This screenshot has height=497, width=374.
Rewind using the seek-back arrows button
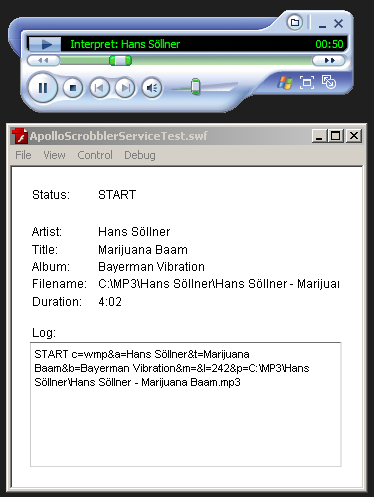(x=43, y=60)
